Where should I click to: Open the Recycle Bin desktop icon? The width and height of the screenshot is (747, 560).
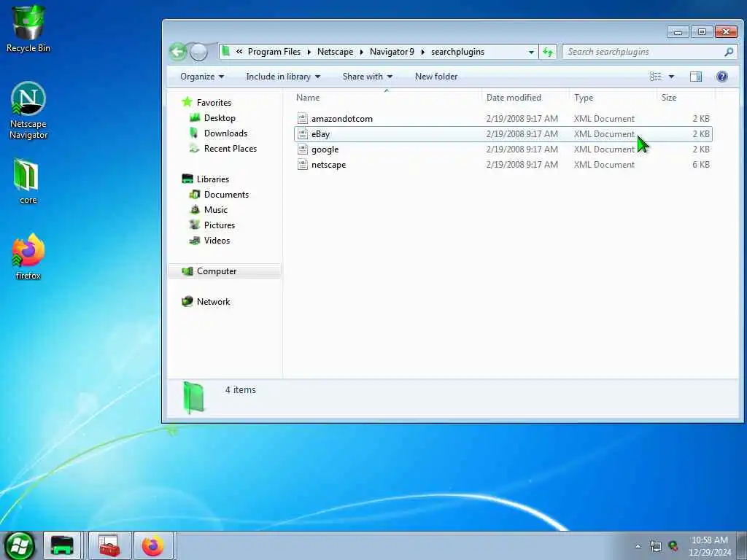click(28, 28)
